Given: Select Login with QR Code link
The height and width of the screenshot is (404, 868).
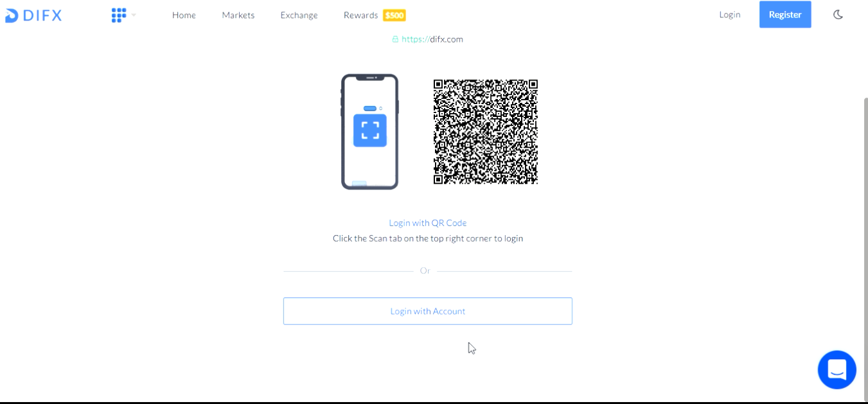Looking at the screenshot, I should pos(428,223).
